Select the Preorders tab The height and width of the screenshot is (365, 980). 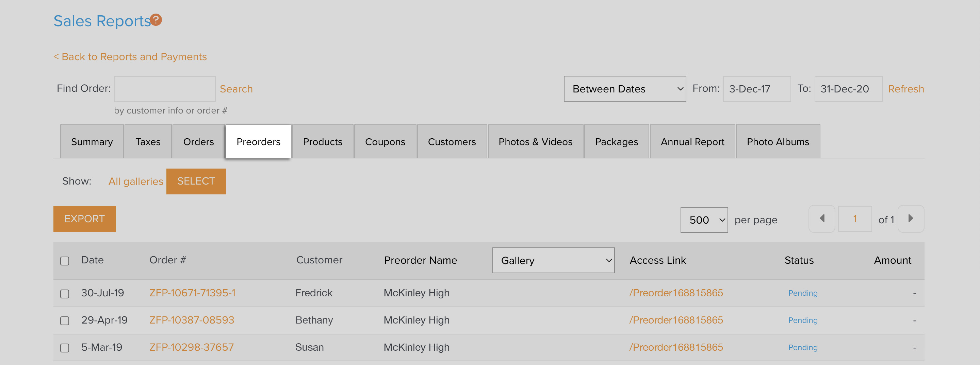tap(258, 142)
